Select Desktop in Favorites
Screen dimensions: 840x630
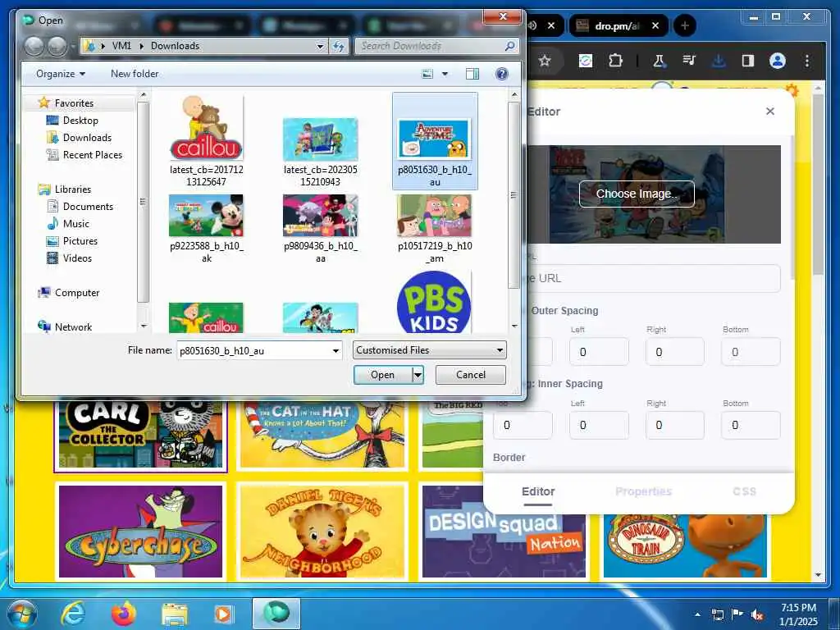(x=80, y=121)
